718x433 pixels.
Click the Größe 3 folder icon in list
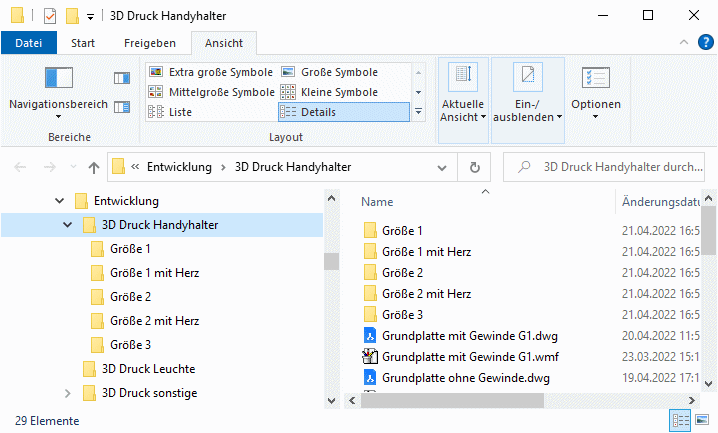[370, 314]
